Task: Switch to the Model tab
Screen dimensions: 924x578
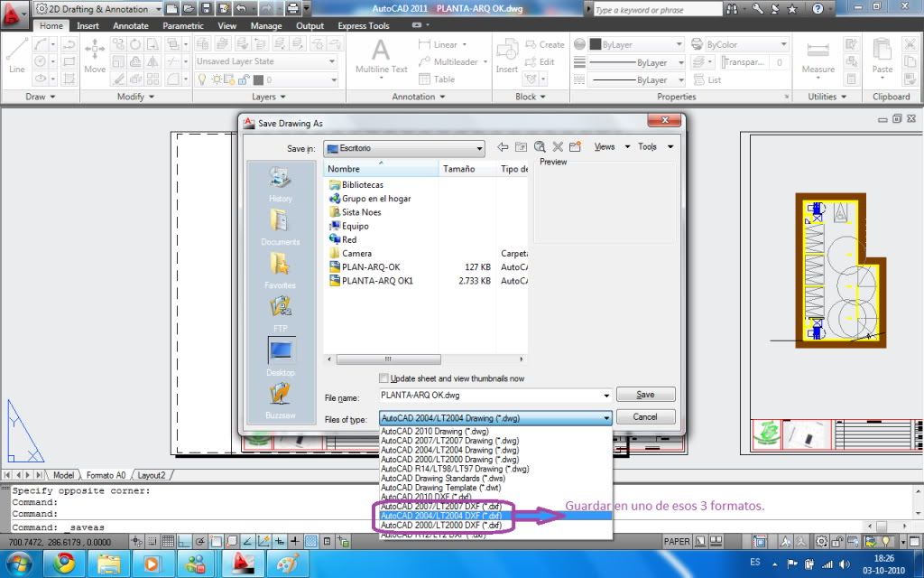Action: coord(64,475)
